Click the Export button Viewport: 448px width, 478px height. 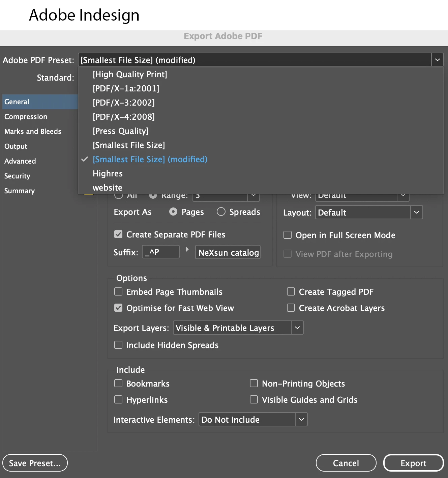[413, 463]
